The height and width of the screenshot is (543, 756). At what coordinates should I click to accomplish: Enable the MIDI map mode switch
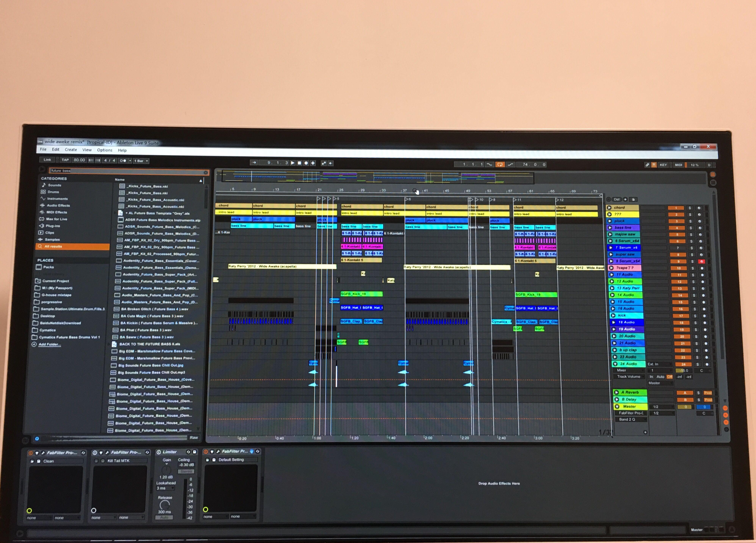pyautogui.click(x=678, y=165)
